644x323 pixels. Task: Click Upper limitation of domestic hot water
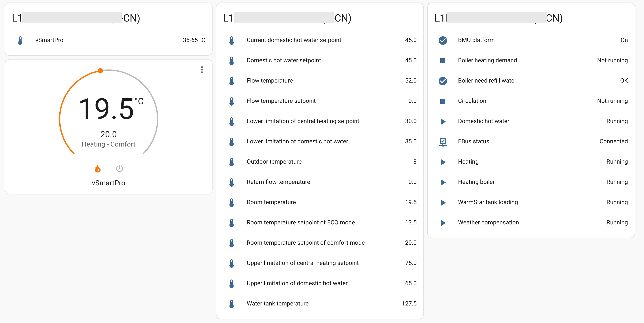[297, 283]
